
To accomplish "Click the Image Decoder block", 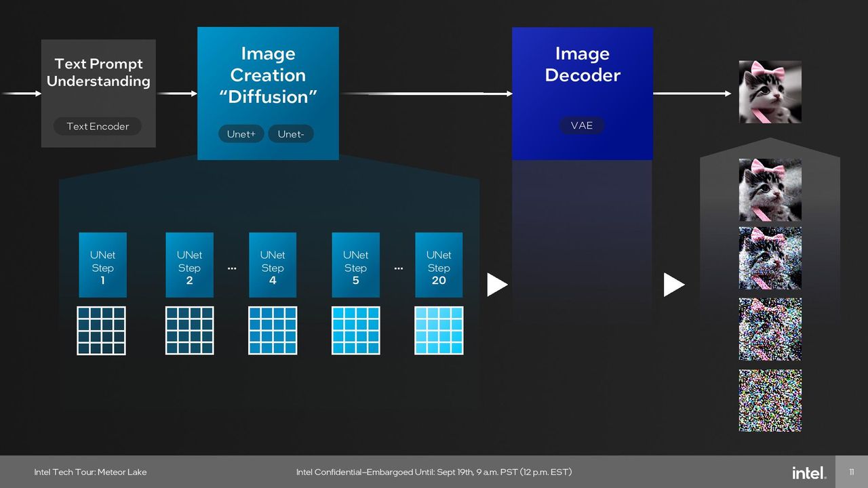I will pyautogui.click(x=583, y=94).
